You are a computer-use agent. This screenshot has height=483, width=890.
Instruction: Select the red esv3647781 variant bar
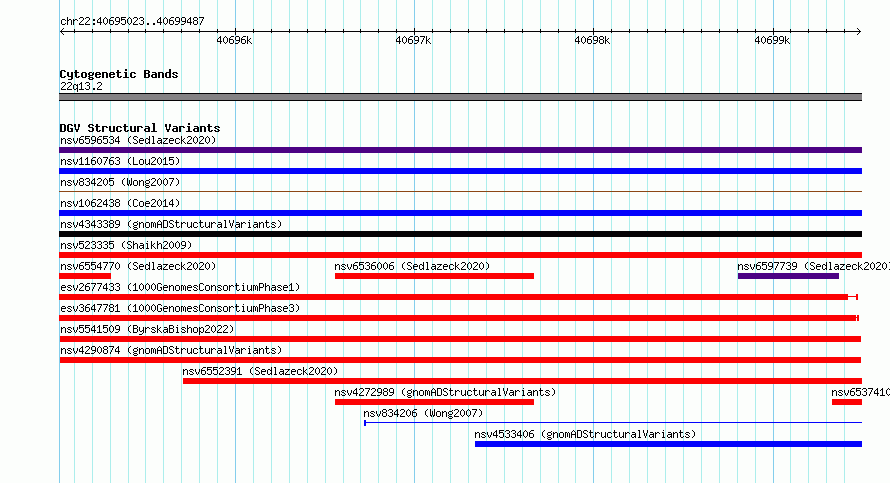(x=459, y=318)
